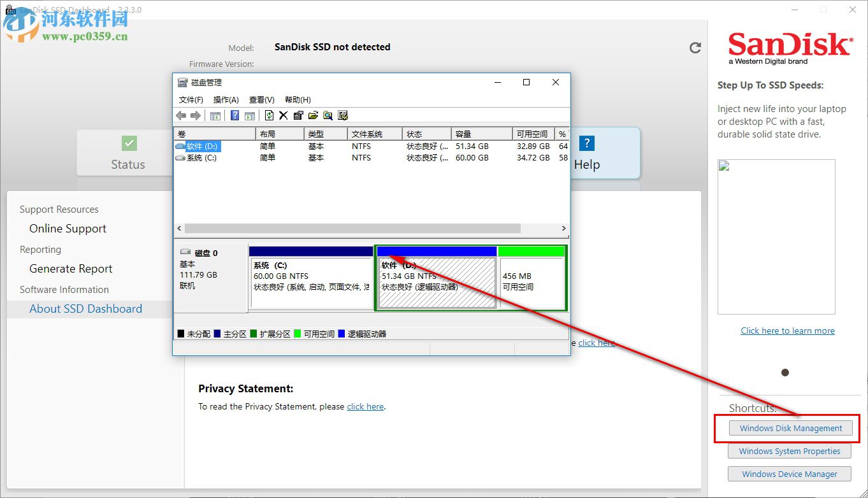The width and height of the screenshot is (868, 498).
Task: Select the 磁盘 0 disk label block
Action: tap(210, 278)
